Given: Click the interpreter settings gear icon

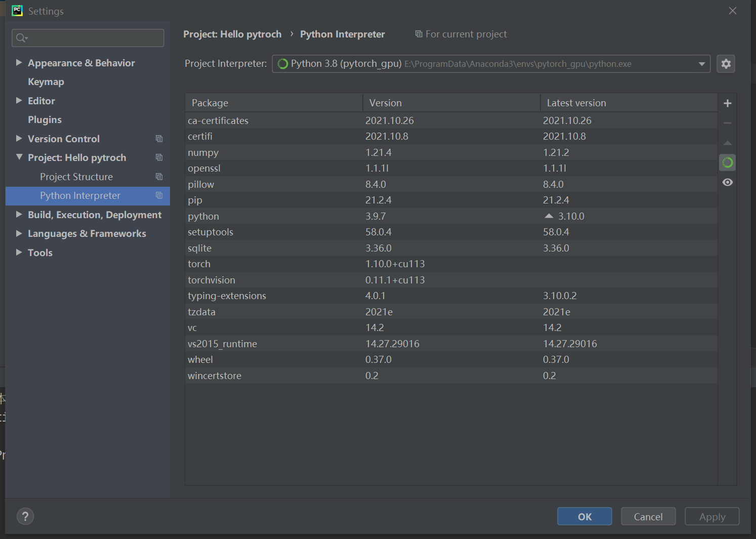Looking at the screenshot, I should [x=726, y=64].
